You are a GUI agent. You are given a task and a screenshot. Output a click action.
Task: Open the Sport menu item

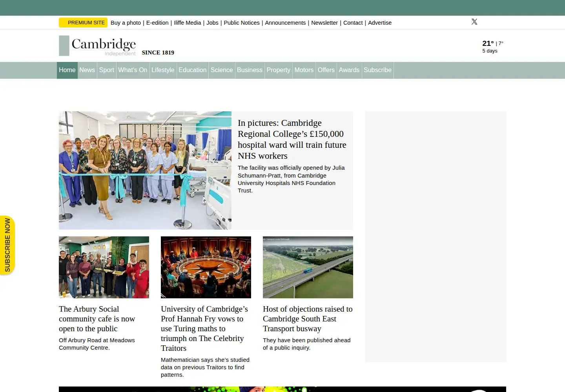[107, 70]
